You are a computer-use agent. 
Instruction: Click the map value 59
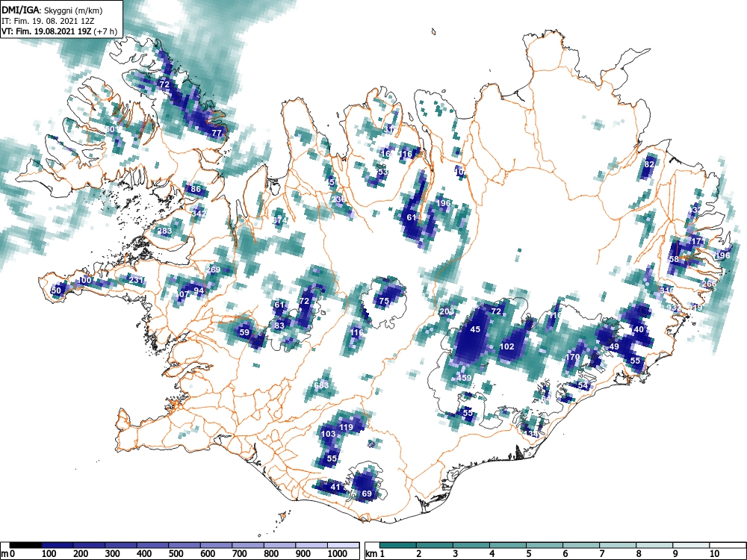[244, 332]
